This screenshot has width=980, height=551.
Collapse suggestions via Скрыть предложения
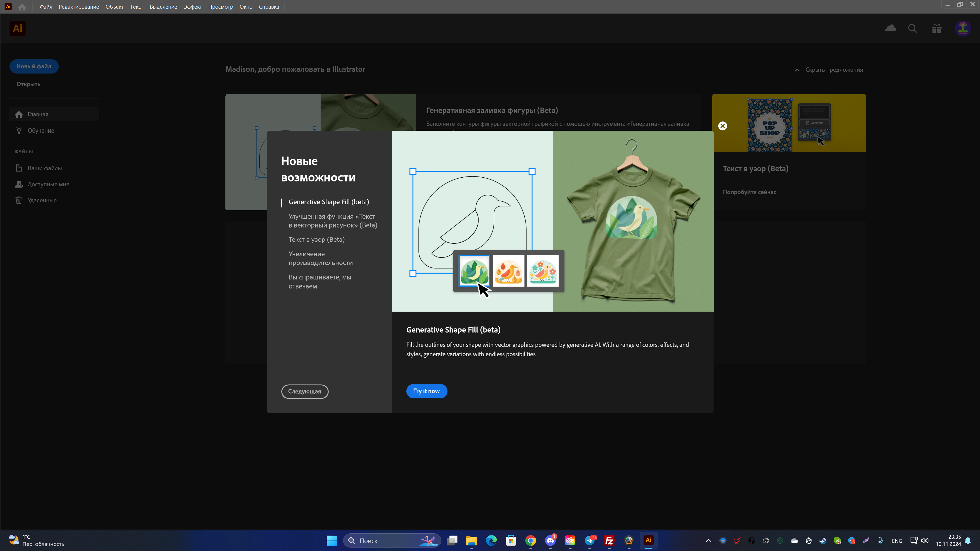pos(829,70)
